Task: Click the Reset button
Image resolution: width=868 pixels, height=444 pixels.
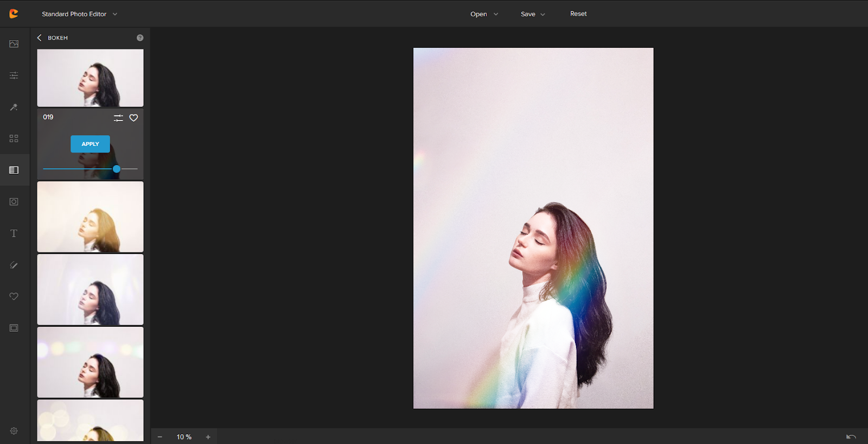Action: pyautogui.click(x=578, y=14)
